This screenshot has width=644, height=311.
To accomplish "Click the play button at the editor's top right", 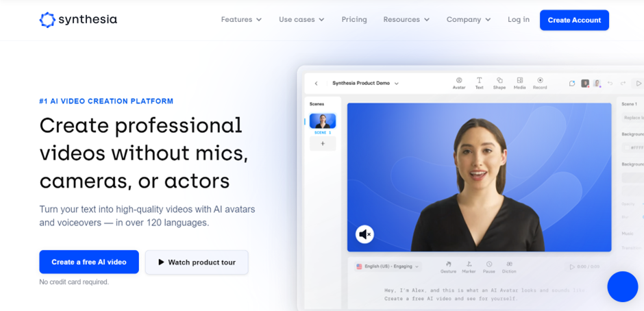I will point(639,84).
